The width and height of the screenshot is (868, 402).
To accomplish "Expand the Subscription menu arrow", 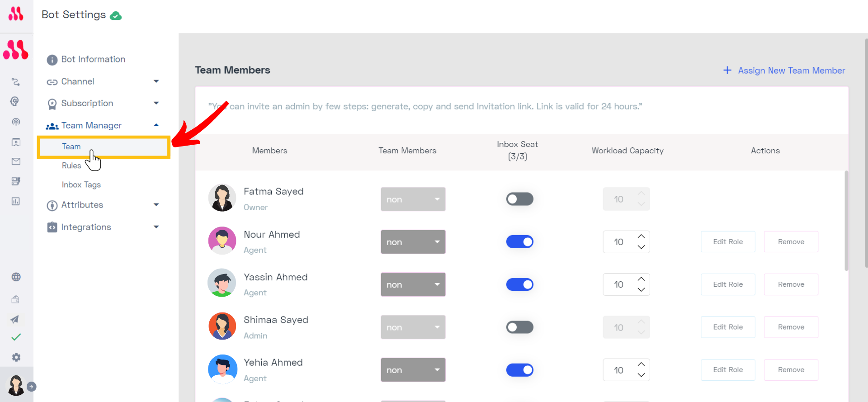I will (x=156, y=103).
